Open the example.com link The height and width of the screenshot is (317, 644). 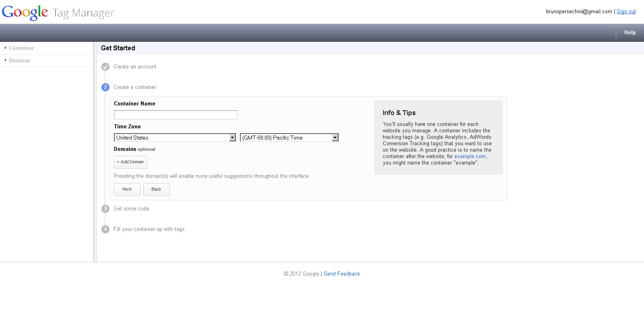(470, 156)
